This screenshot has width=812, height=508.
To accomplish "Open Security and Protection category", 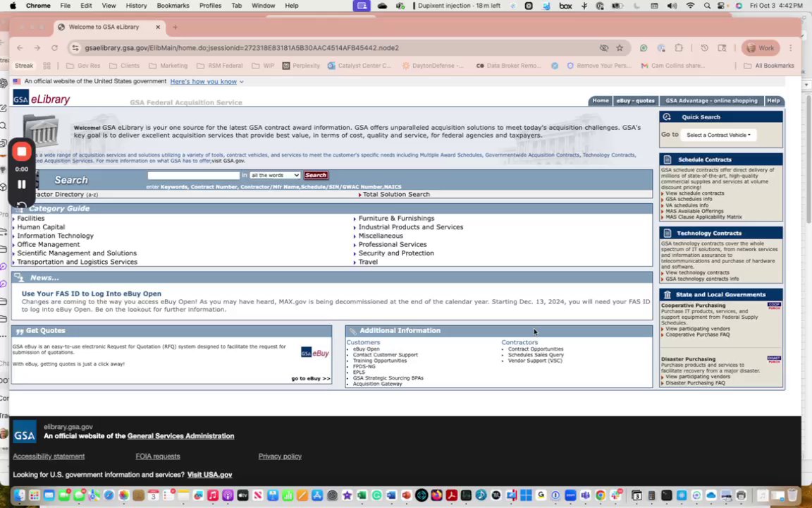I will [x=396, y=253].
